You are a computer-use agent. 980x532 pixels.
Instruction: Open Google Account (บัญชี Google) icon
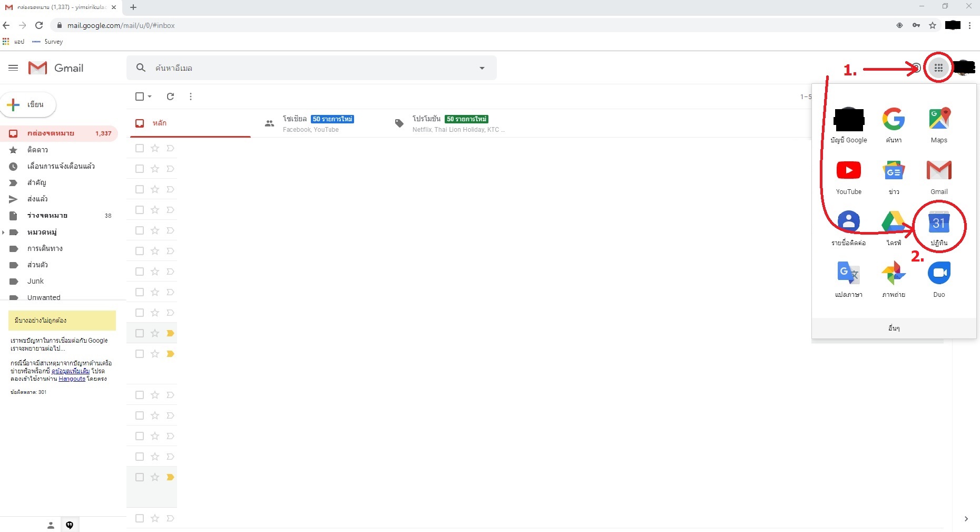[x=849, y=125]
